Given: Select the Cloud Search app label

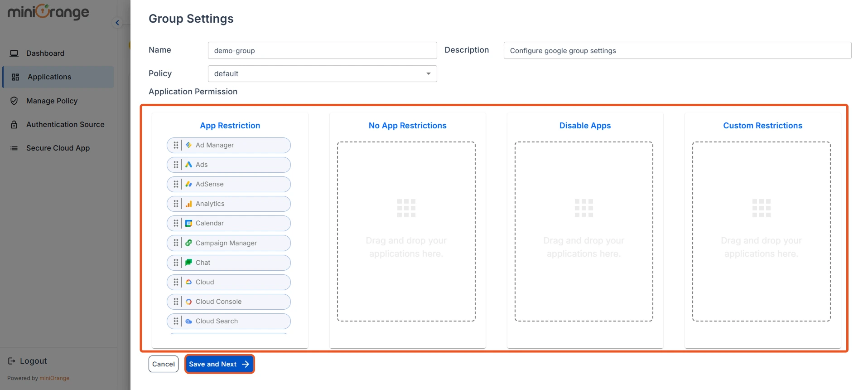Looking at the screenshot, I should pos(217,321).
